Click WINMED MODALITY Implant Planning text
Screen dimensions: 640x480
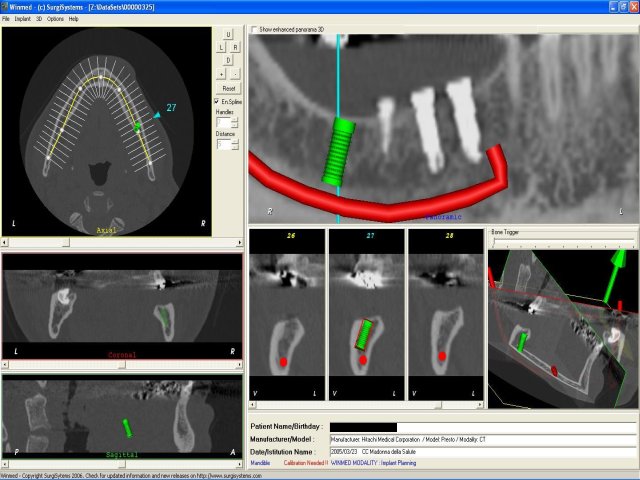(373, 463)
